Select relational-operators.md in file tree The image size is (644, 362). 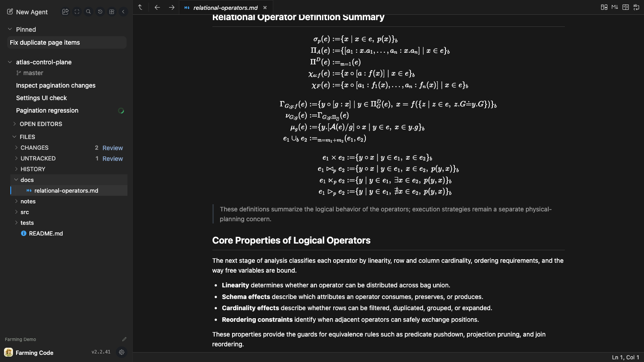click(x=68, y=190)
